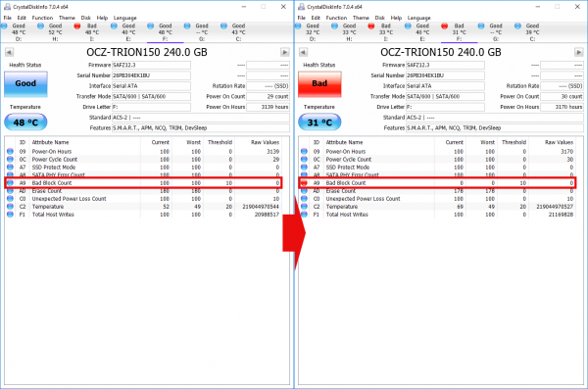Click the 48 °C temperature button
The image size is (588, 389).
point(25,122)
